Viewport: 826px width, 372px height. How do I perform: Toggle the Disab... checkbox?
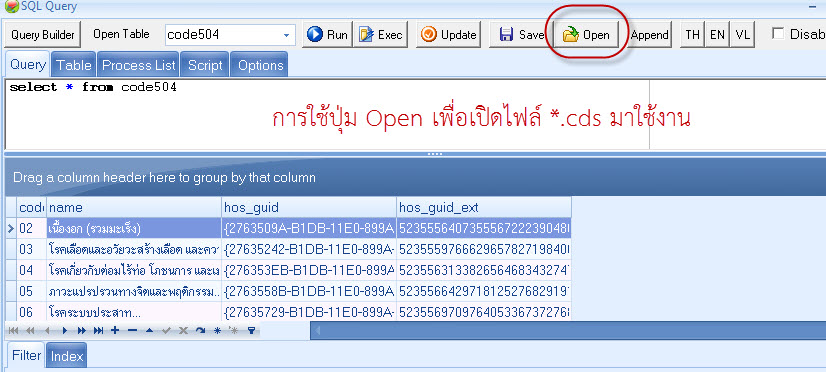pyautogui.click(x=778, y=34)
